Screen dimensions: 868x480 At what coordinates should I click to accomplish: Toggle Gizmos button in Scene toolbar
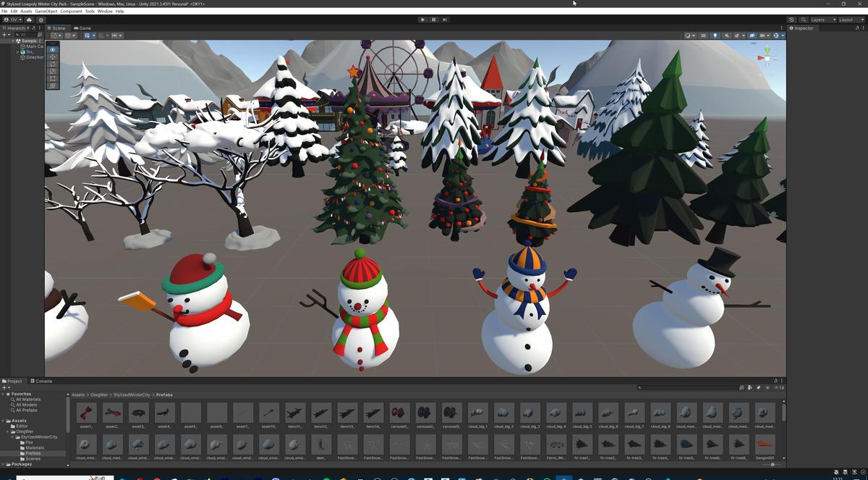(775, 35)
